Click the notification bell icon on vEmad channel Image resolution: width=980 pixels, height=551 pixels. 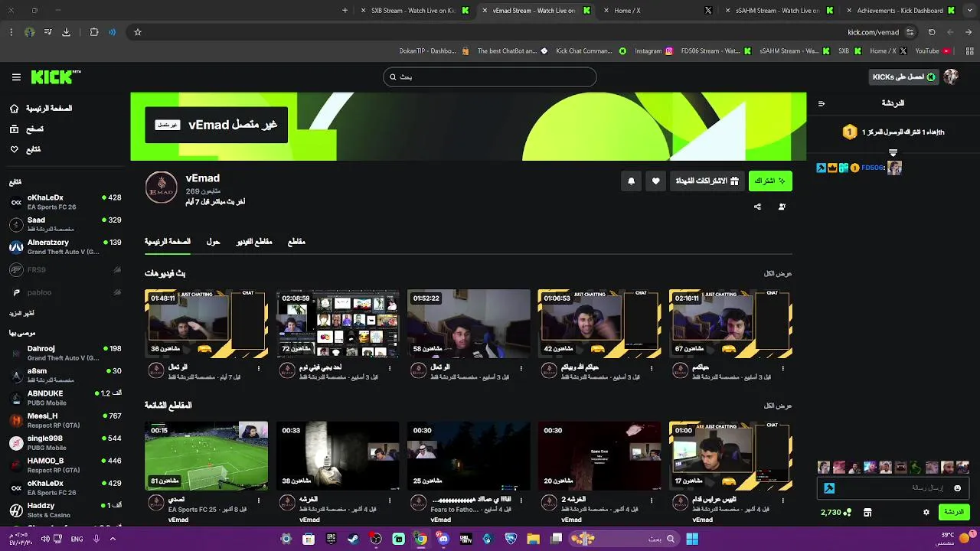coord(631,181)
